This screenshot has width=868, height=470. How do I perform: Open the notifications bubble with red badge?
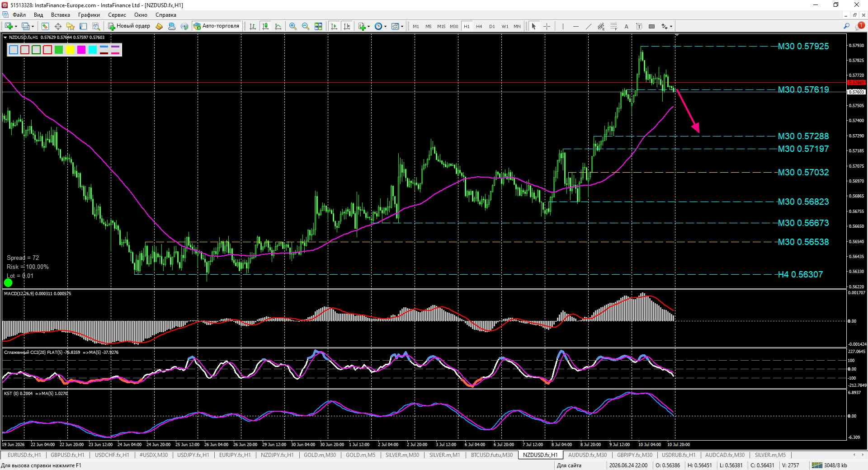click(x=860, y=26)
